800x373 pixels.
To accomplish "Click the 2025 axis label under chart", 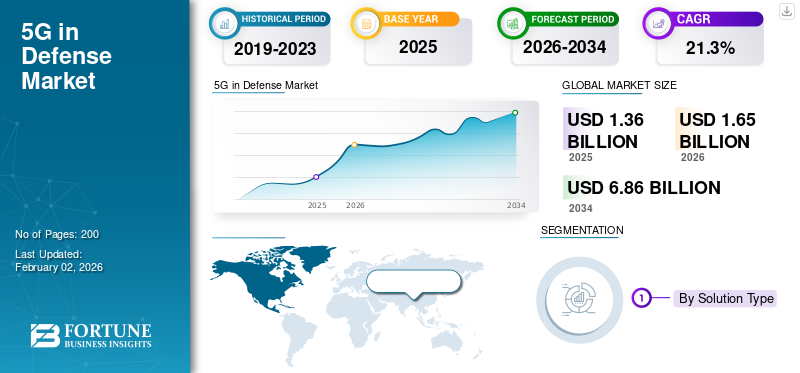I will [x=317, y=206].
